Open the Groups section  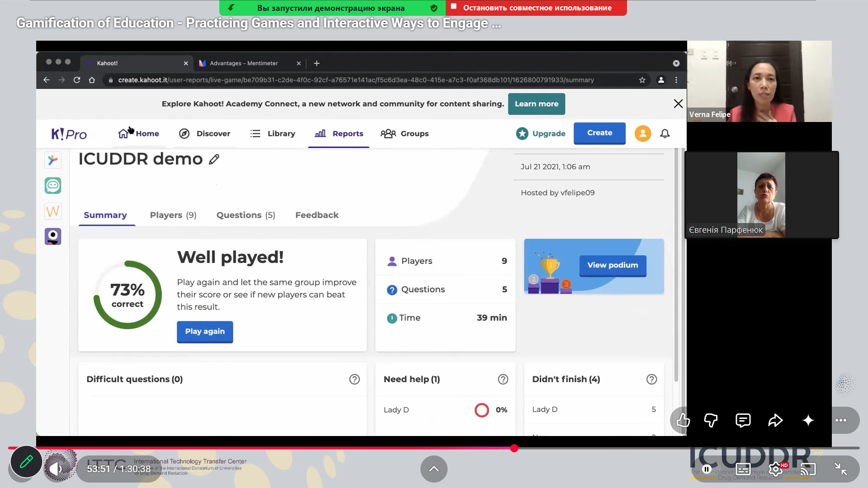tap(405, 134)
